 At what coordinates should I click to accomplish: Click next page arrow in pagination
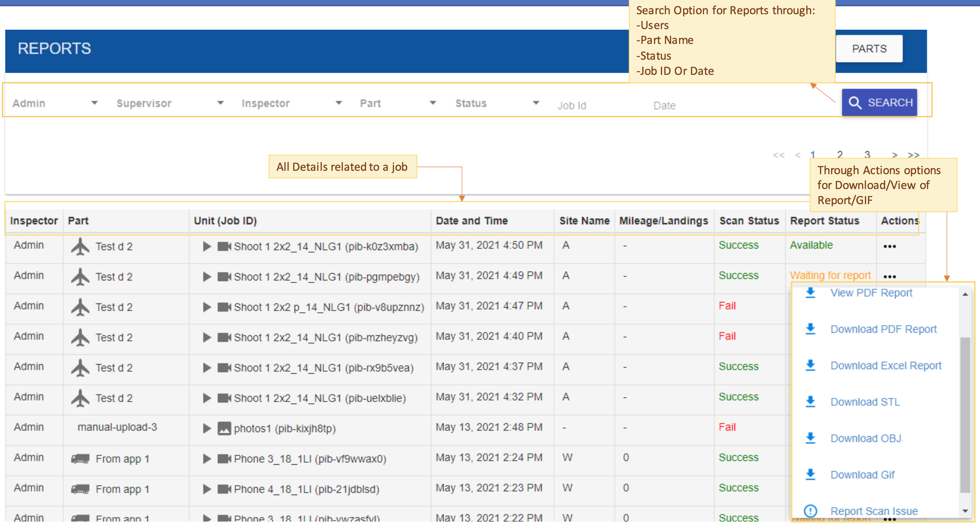[x=894, y=155]
